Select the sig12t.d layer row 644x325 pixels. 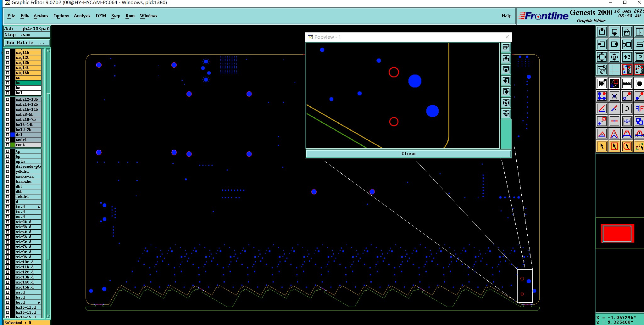click(28, 272)
